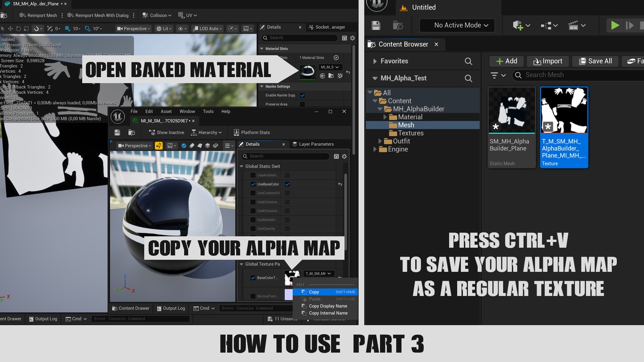This screenshot has height=362, width=644.
Task: Click the Import button in Content Browser
Action: pyautogui.click(x=547, y=61)
